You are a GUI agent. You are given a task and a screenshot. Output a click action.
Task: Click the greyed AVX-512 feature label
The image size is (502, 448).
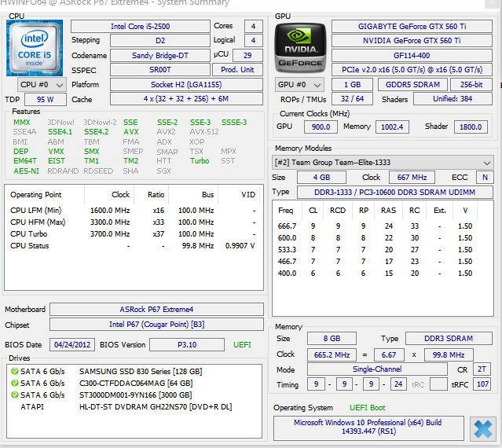pyautogui.click(x=204, y=131)
